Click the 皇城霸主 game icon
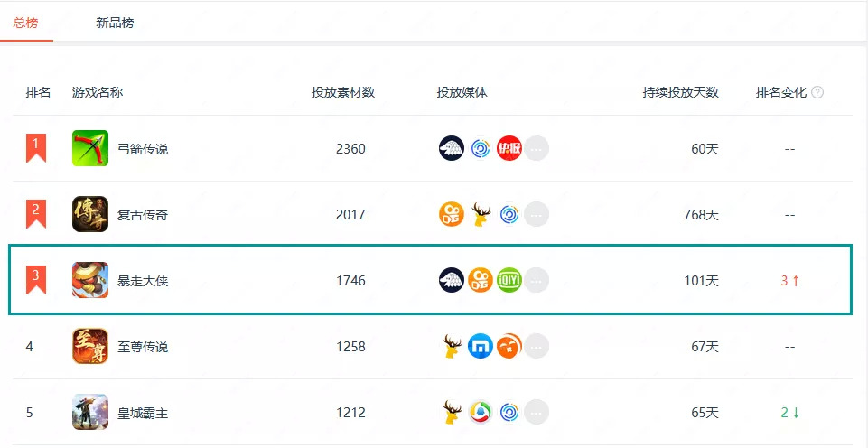Screen dimensions: 868x448 tap(90, 413)
